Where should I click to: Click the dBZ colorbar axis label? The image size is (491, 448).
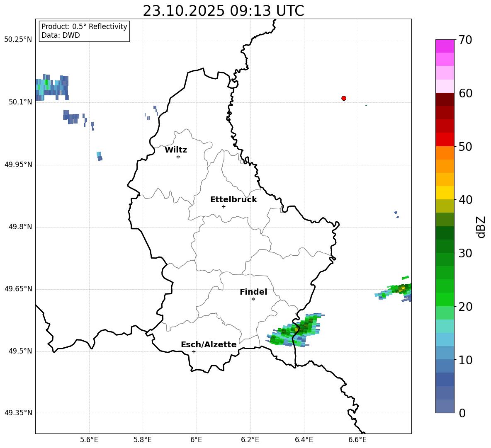pos(481,227)
